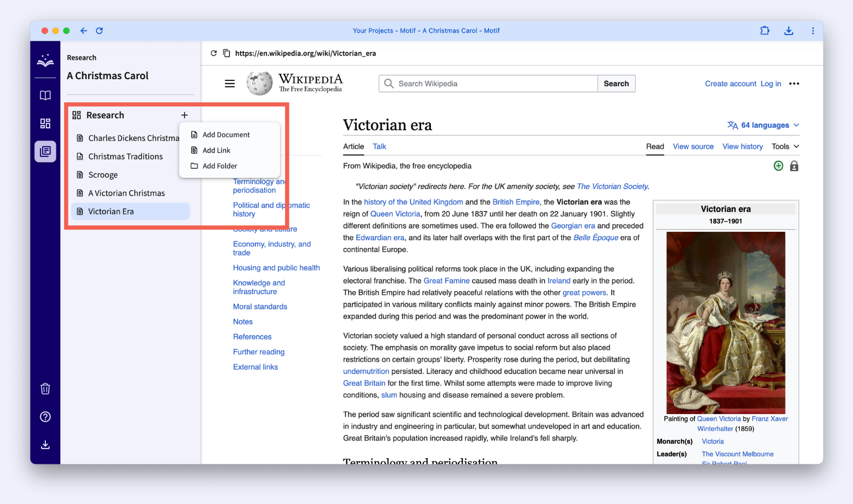Image resolution: width=853 pixels, height=504 pixels.
Task: Choose Add Link from the menu
Action: click(230, 150)
